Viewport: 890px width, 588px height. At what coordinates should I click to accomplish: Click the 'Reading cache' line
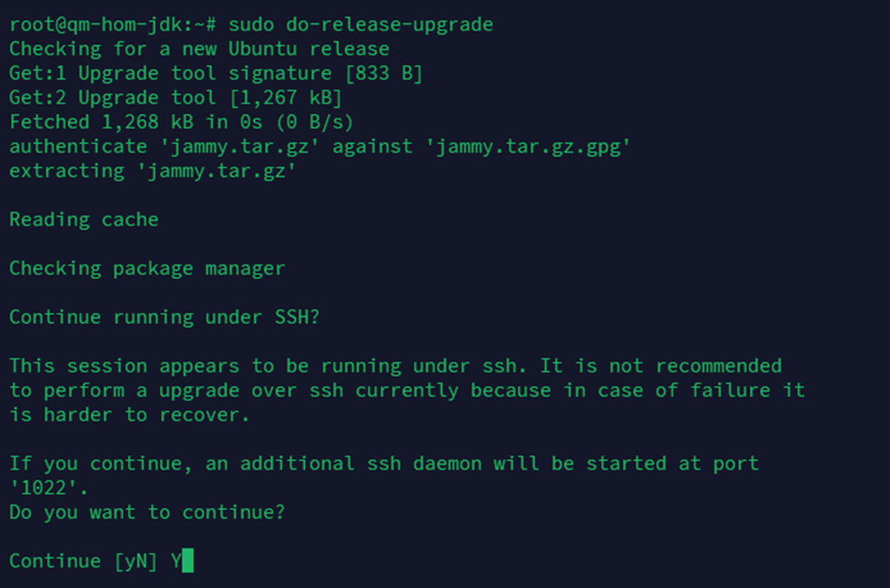coord(84,220)
